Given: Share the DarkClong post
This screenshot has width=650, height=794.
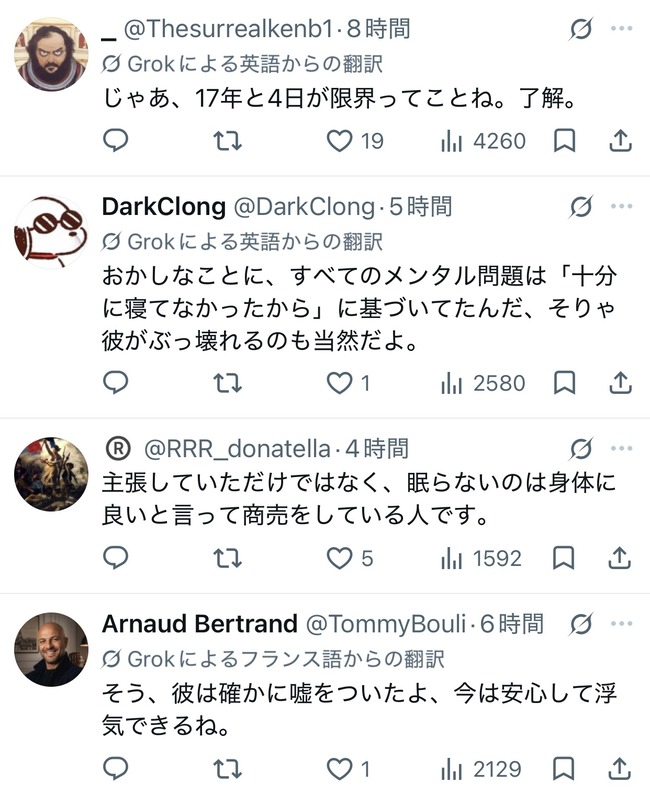Looking at the screenshot, I should tap(620, 383).
